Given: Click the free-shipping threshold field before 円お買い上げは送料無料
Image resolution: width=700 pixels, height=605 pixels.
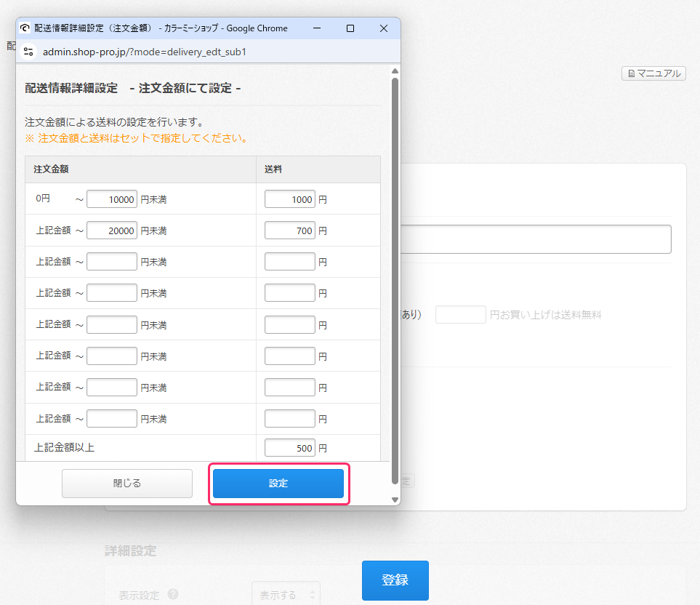Looking at the screenshot, I should click(x=460, y=315).
